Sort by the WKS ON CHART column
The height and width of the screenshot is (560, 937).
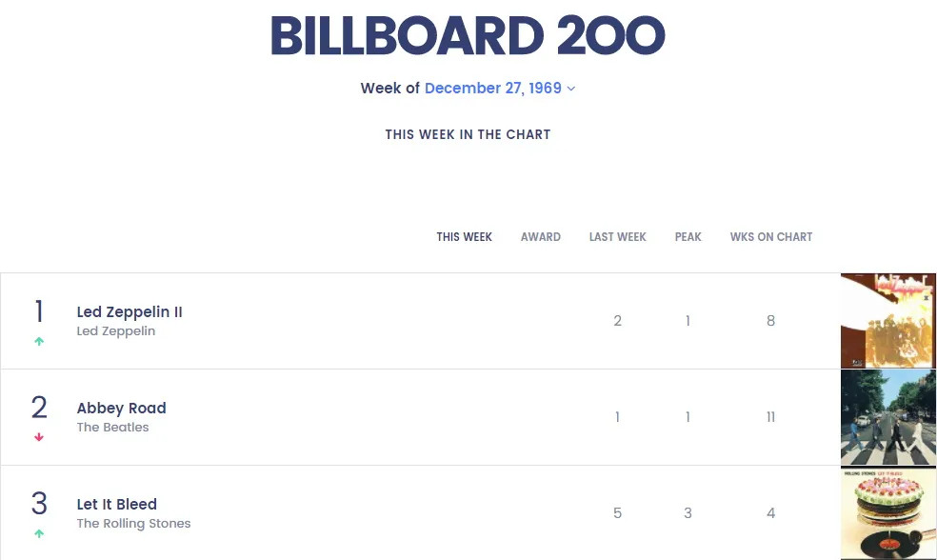pos(771,237)
